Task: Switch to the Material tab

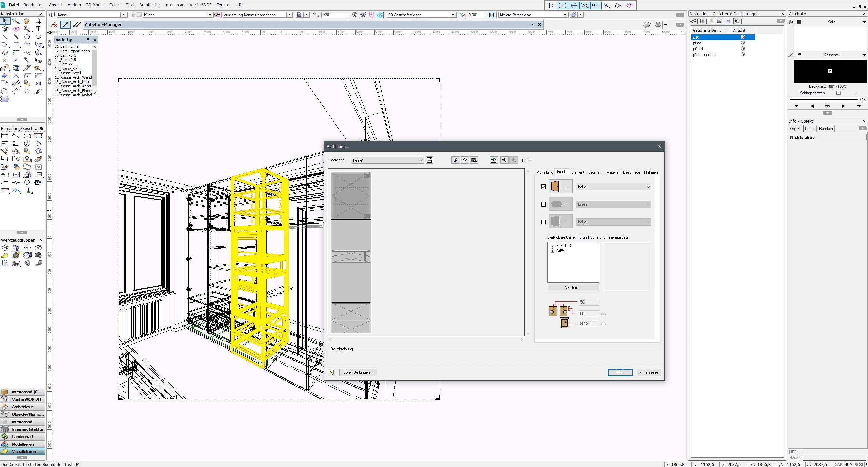Action: click(613, 172)
